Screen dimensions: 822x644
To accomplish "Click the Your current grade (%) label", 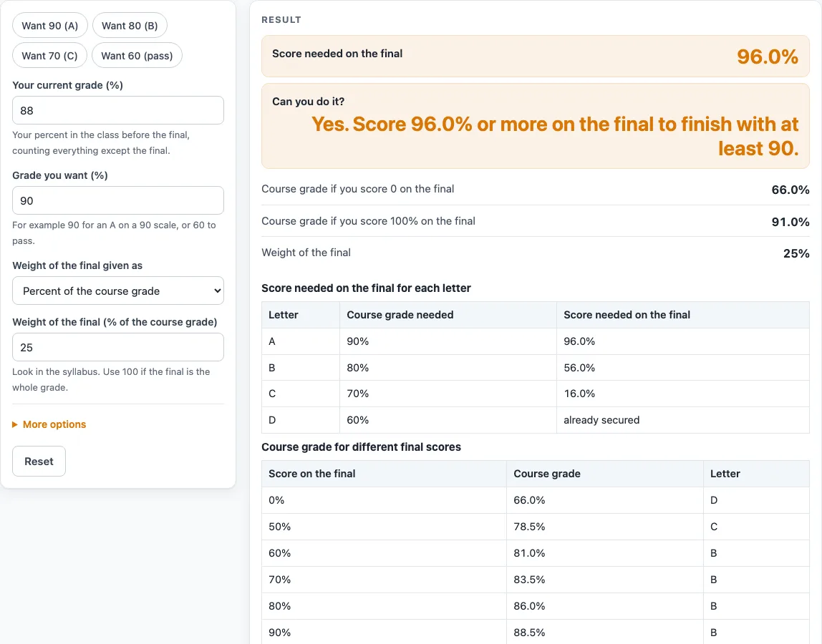I will click(x=67, y=85).
